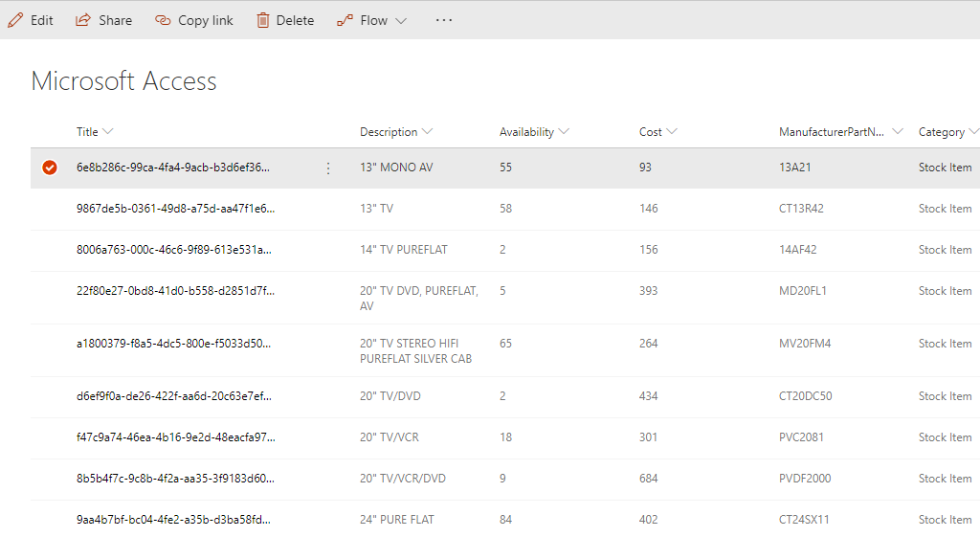
Task: Open the item titled 8006a763-000c-46c6
Action: pos(175,250)
